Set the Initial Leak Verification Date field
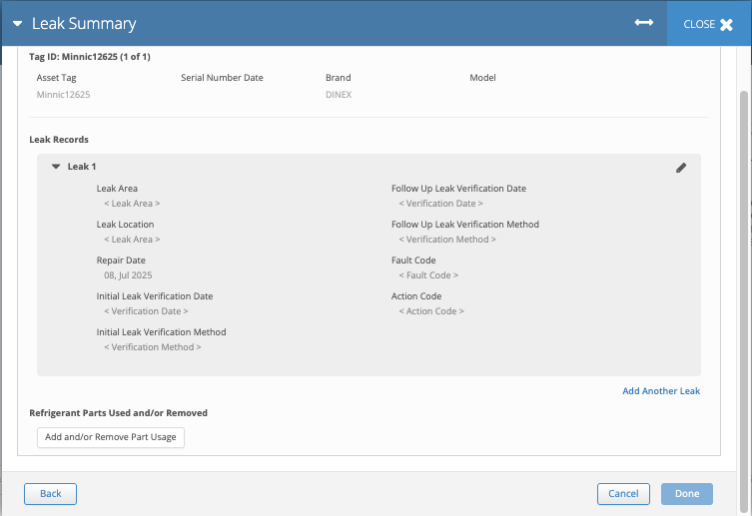 click(146, 311)
